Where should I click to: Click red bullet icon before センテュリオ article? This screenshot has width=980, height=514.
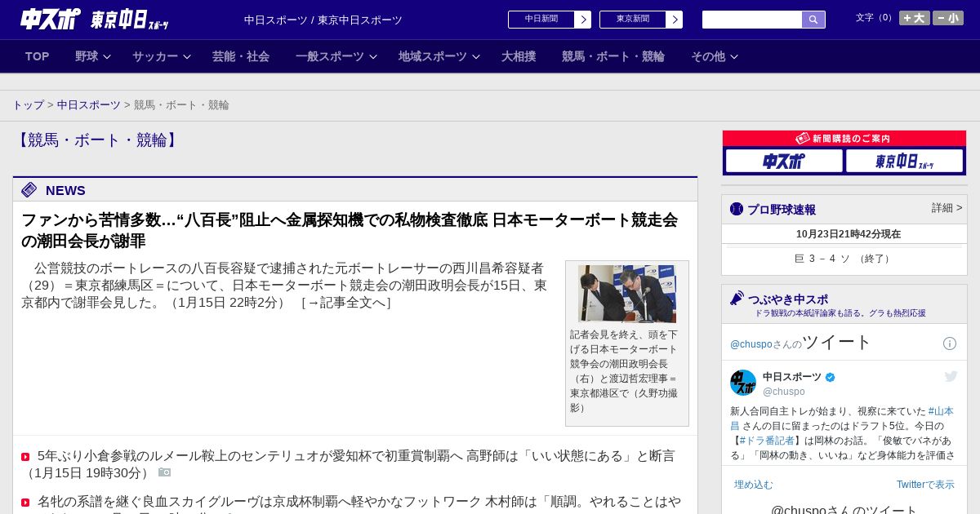(25, 457)
